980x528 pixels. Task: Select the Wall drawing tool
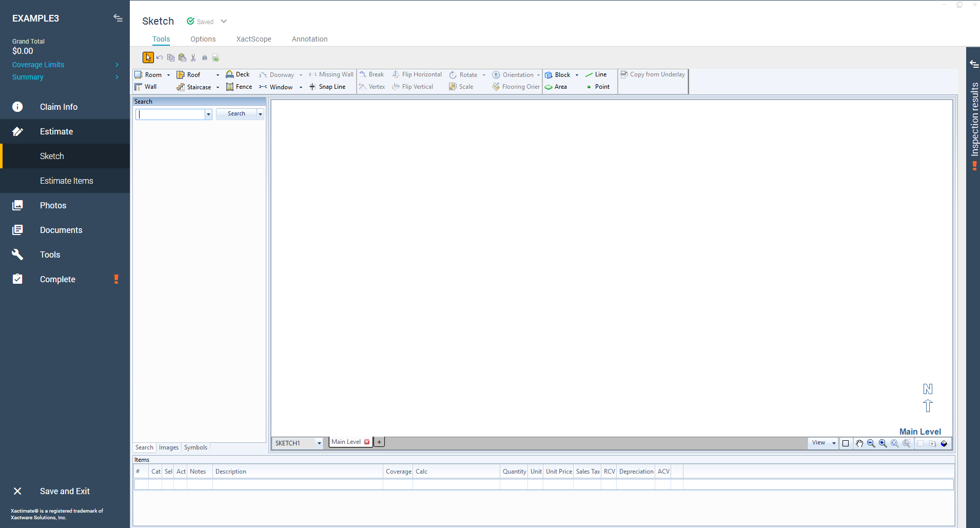click(146, 87)
